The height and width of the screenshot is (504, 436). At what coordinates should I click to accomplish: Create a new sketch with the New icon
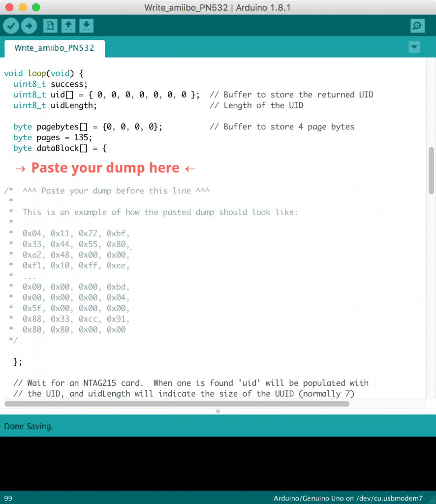(x=50, y=26)
